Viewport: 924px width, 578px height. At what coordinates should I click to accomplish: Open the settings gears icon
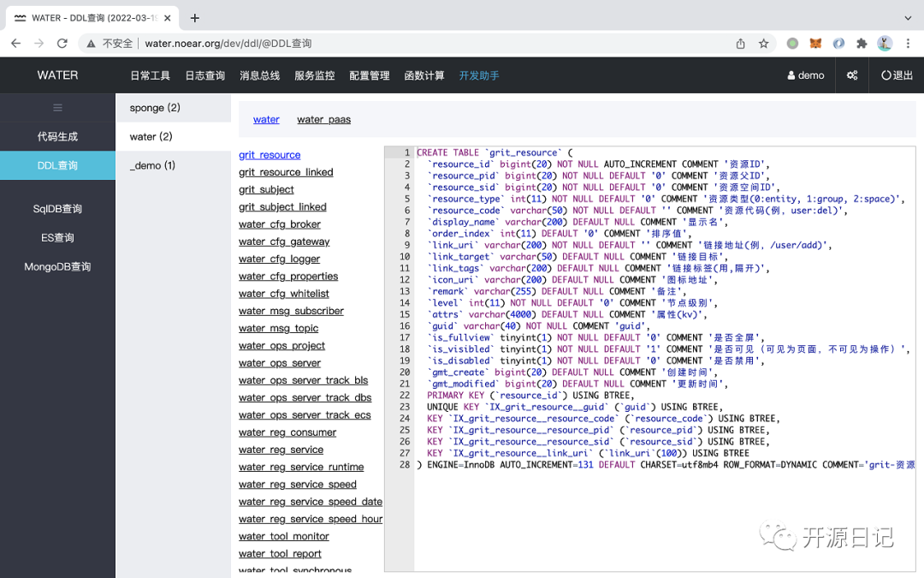[852, 74]
